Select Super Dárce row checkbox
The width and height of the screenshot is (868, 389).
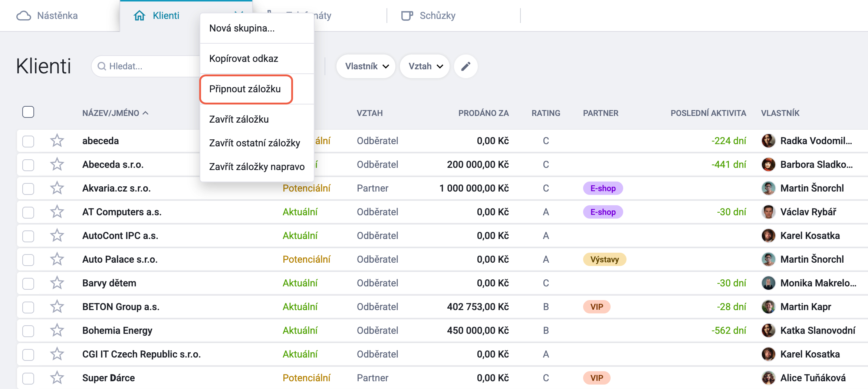(28, 378)
